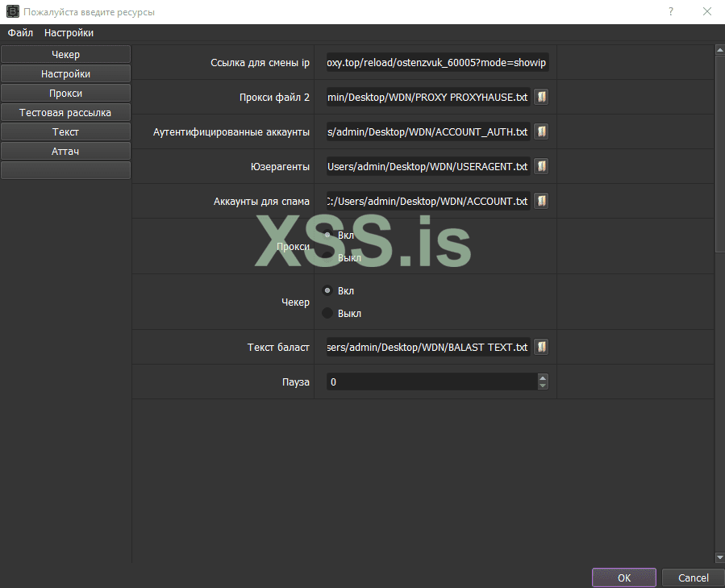Open the Прокси sidebar section
The image size is (725, 588).
(65, 94)
